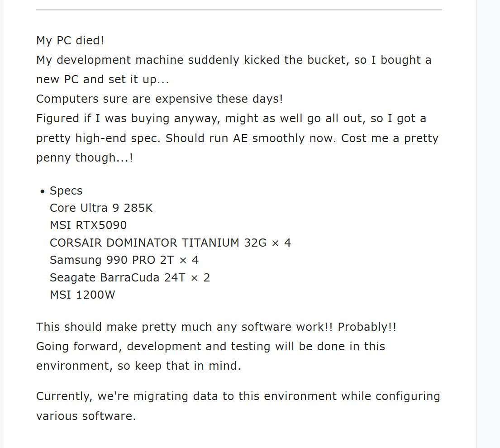Screen dimensions: 500x448
Task: Click the horizontal divider above the post
Action: point(239,9)
